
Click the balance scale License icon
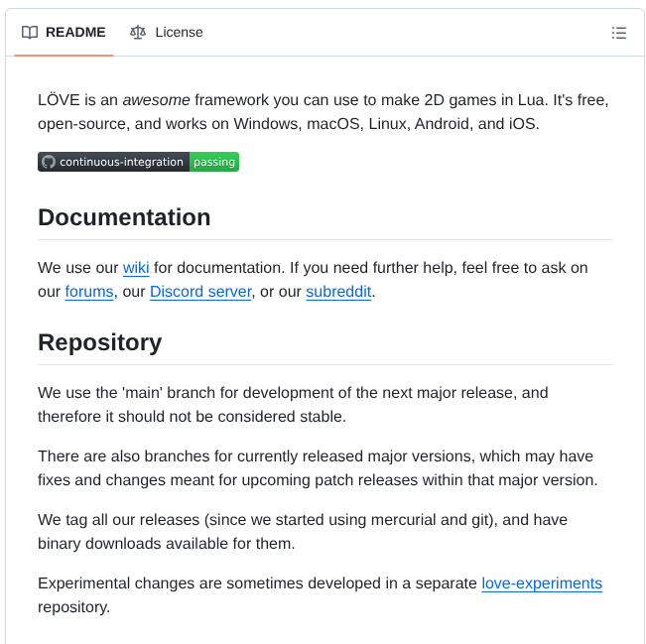[x=138, y=33]
